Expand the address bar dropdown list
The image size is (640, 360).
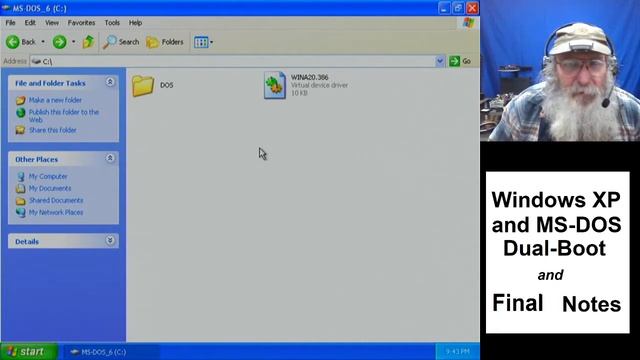440,61
